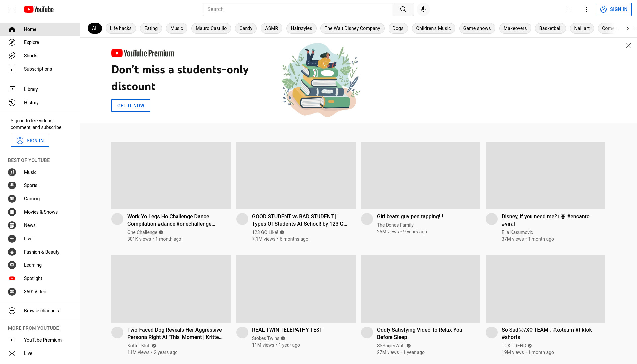This screenshot has height=364, width=637.
Task: Start voice search with microphone
Action: pyautogui.click(x=423, y=9)
